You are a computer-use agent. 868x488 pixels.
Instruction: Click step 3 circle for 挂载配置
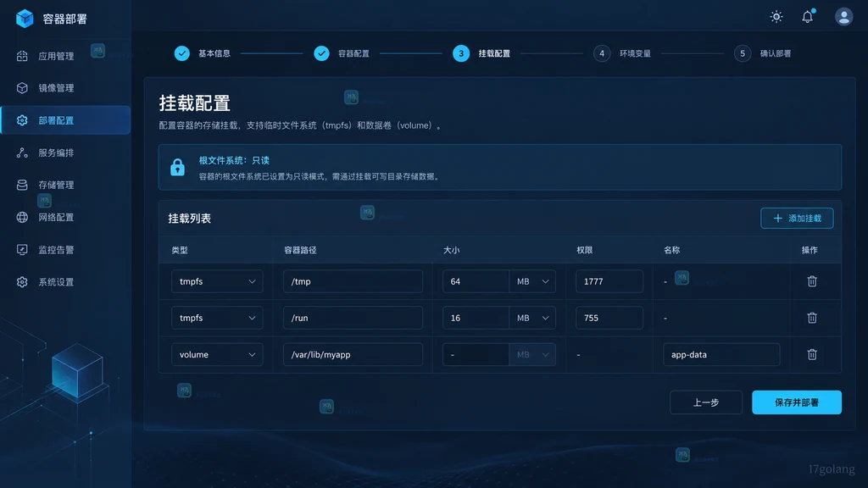click(x=460, y=53)
